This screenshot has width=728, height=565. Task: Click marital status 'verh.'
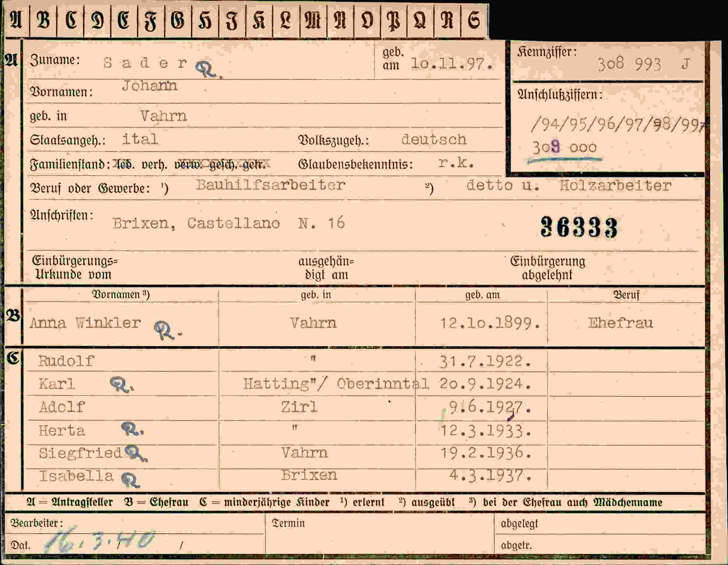tap(154, 164)
